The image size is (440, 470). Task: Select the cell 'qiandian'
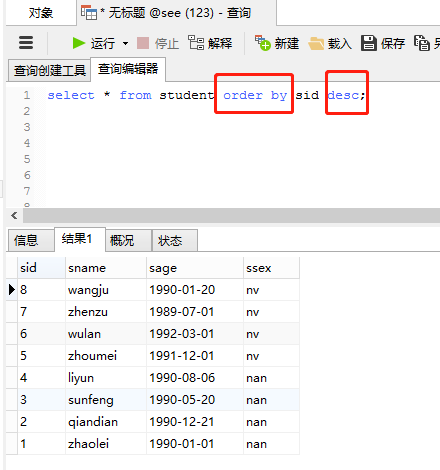tap(106, 422)
